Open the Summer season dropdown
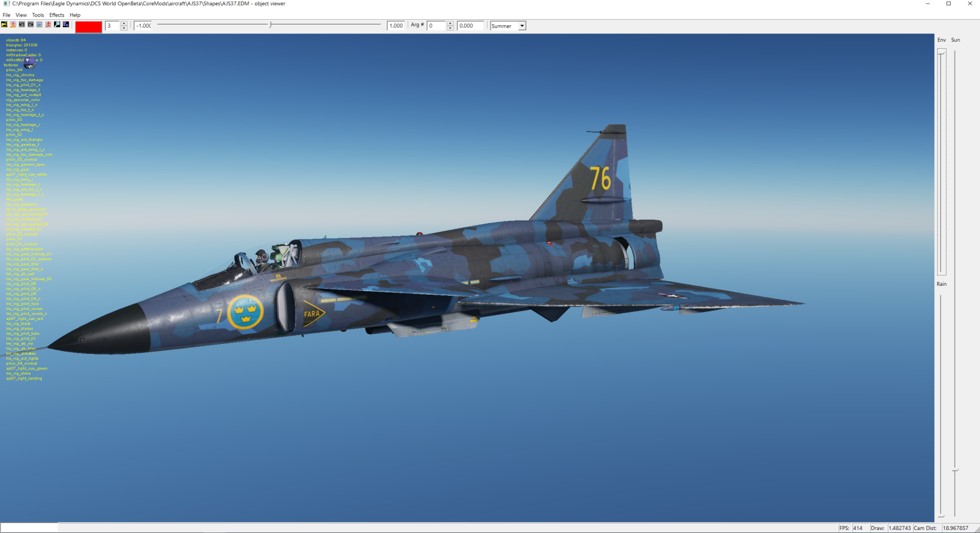The width and height of the screenshot is (980, 533). tap(522, 26)
